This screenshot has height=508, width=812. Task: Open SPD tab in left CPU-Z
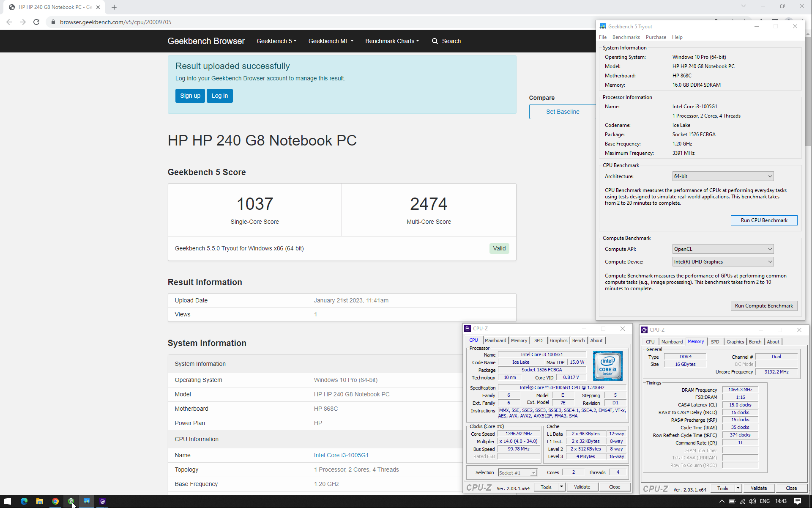(538, 340)
